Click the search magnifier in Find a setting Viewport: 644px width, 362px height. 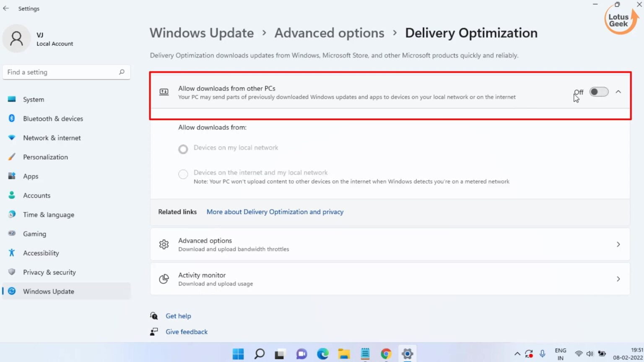click(122, 72)
